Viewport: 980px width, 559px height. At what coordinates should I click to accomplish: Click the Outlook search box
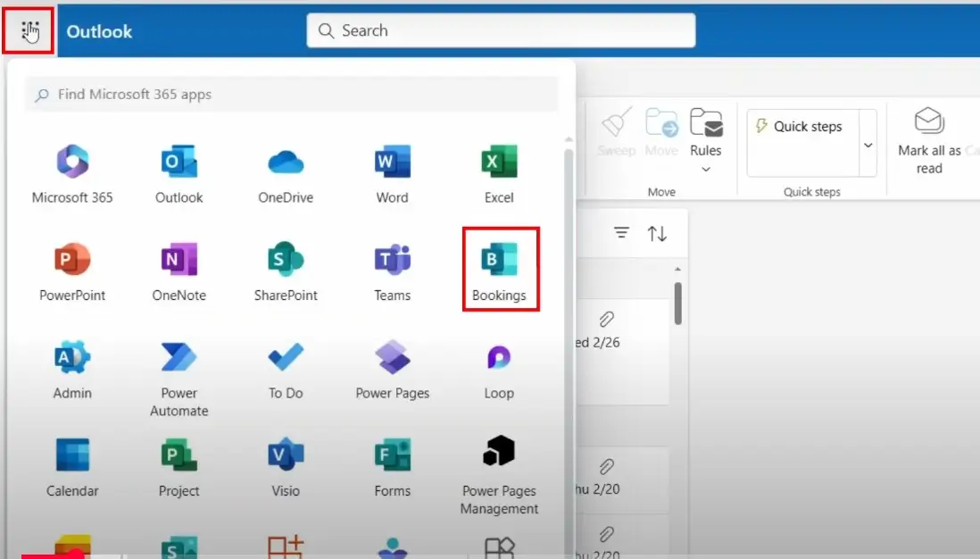coord(501,31)
